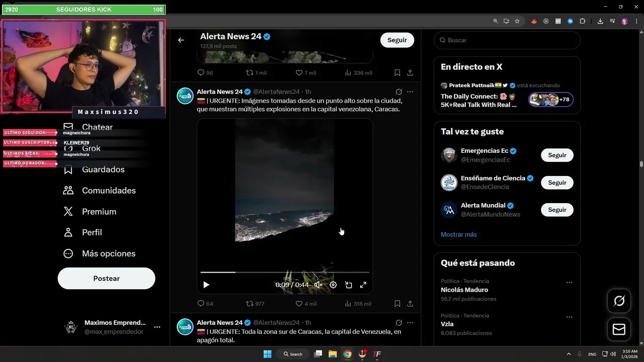
Task: Open the Nicolás Maduro trend
Action: pos(464,290)
